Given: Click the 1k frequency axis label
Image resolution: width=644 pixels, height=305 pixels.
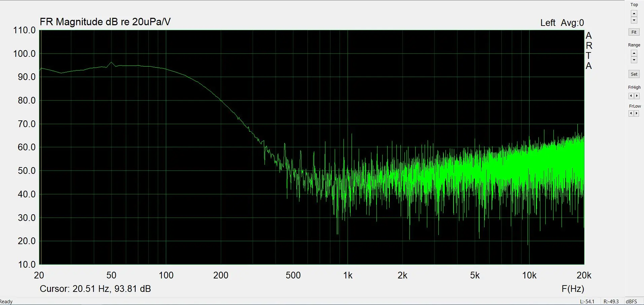Looking at the screenshot, I should pyautogui.click(x=348, y=275).
